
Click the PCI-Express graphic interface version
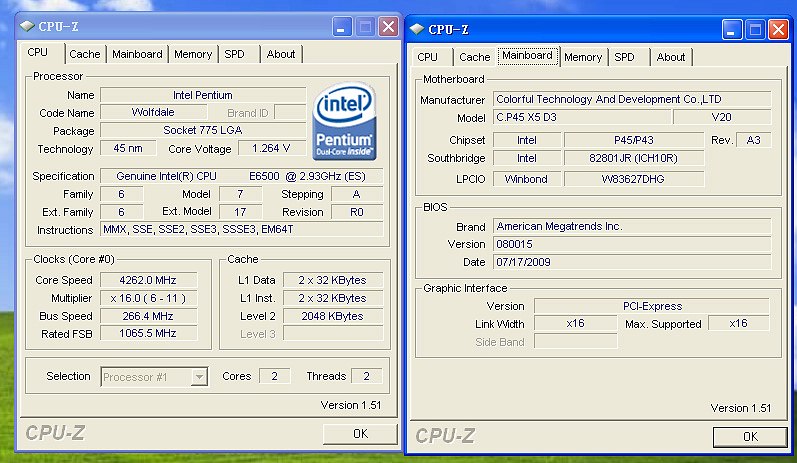652,306
